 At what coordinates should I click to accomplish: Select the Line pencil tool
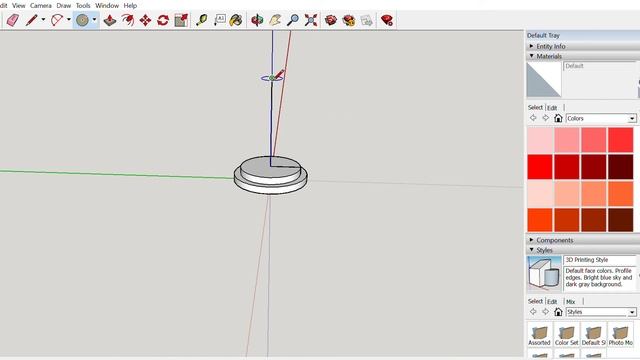tap(31, 20)
